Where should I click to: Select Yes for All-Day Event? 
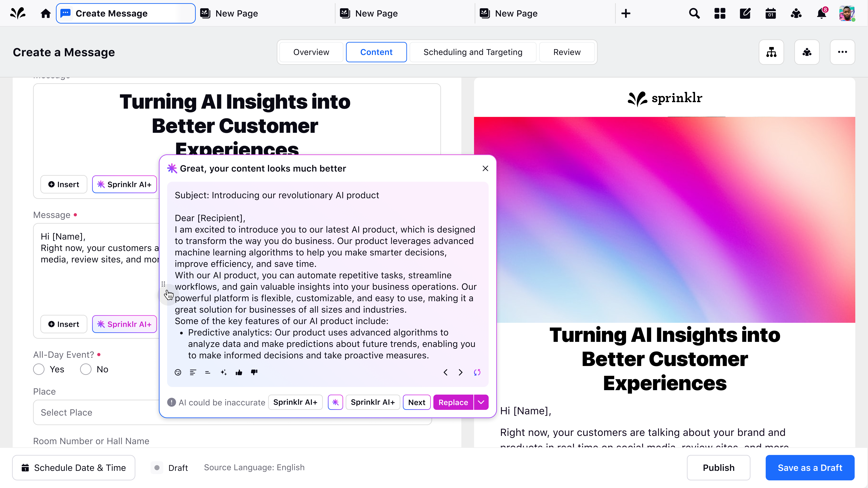tap(39, 369)
